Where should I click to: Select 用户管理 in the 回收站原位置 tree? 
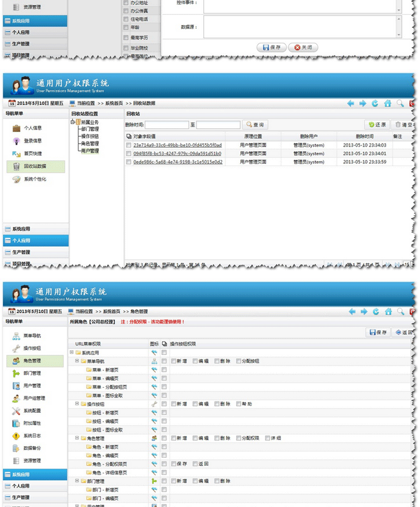point(90,151)
